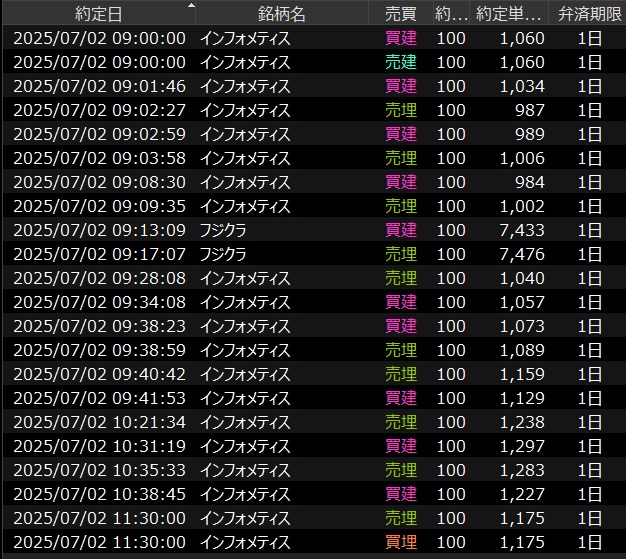Click the price 984
The image size is (626, 559).
pos(530,182)
